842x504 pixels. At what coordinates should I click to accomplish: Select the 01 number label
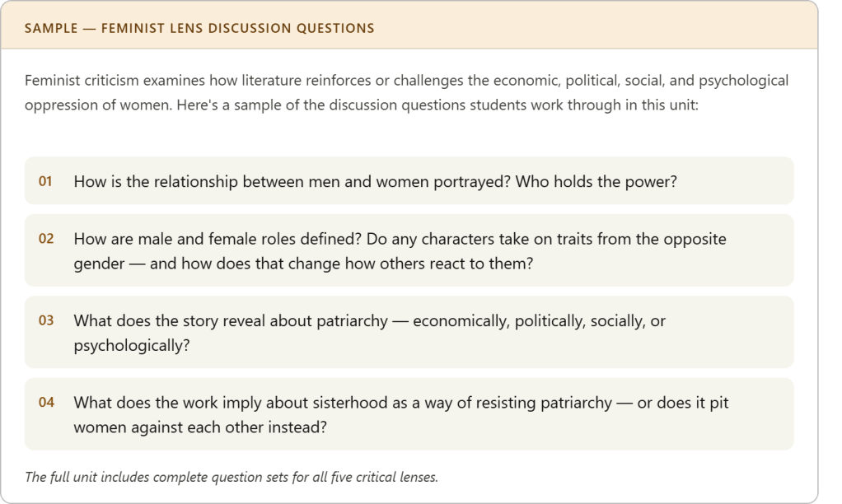pos(45,181)
